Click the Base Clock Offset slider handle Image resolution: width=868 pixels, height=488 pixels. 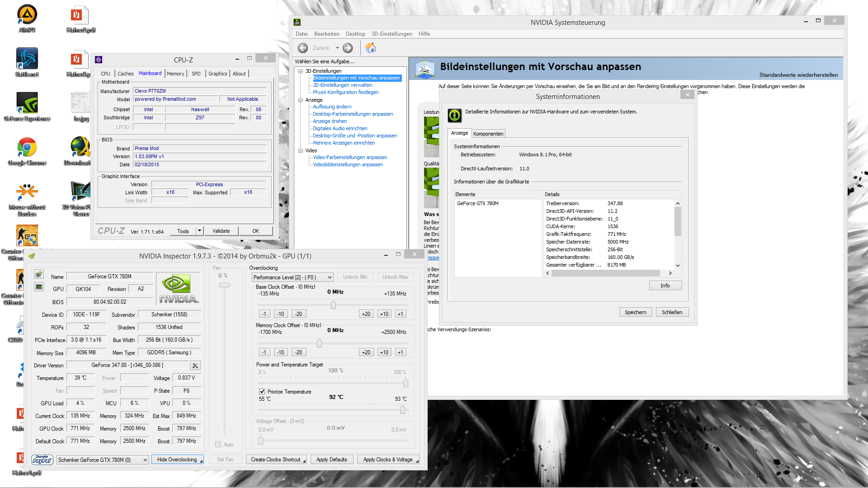(x=333, y=305)
